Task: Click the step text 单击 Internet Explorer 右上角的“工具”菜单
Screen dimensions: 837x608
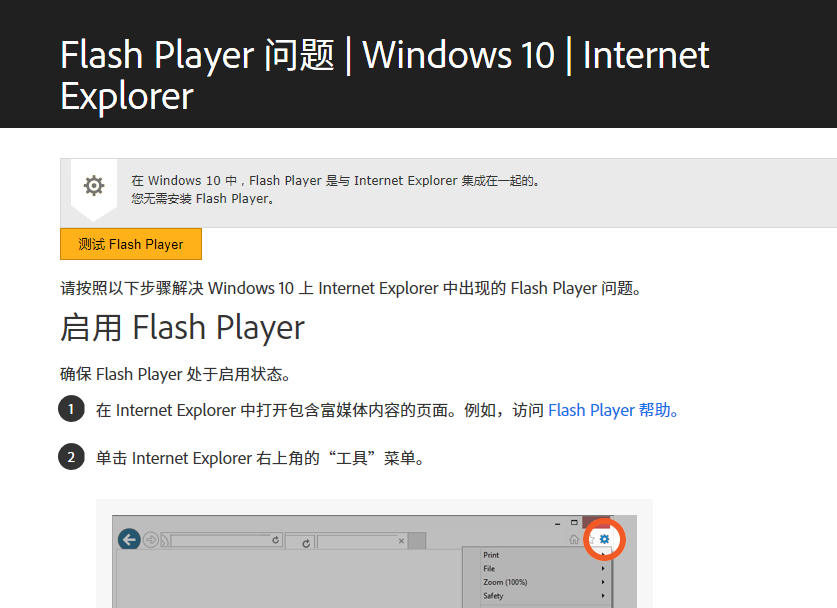Action: click(260, 458)
